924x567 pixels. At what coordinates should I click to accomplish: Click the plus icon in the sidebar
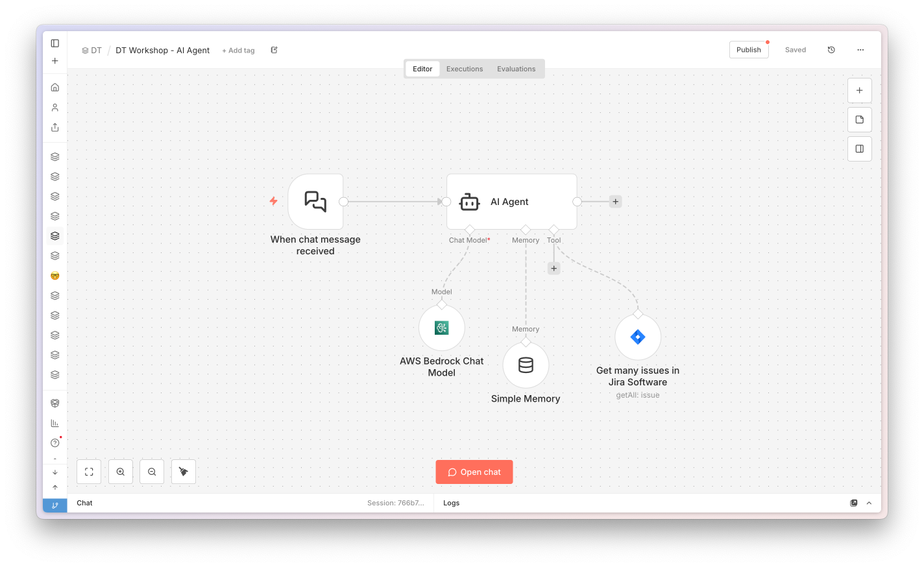[55, 61]
